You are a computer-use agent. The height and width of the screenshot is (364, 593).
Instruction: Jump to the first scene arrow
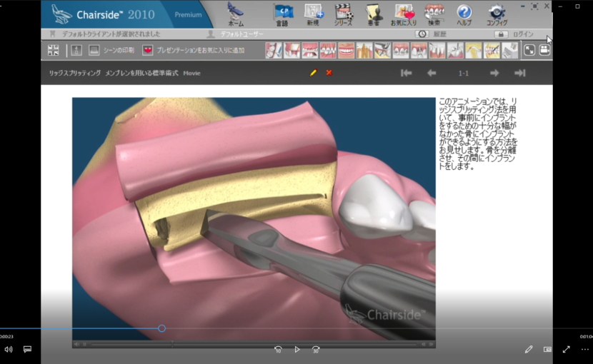407,73
